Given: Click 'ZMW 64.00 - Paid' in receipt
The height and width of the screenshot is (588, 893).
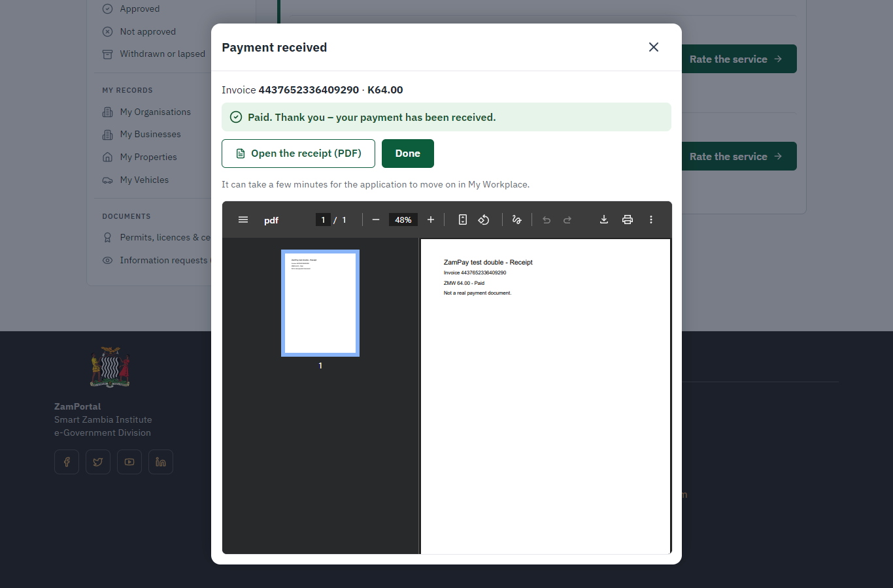Looking at the screenshot, I should [464, 283].
